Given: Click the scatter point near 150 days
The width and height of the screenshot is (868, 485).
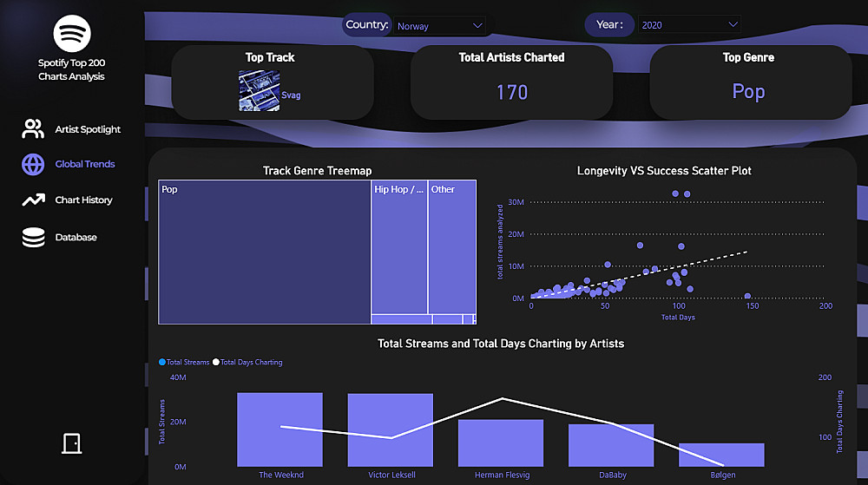Looking at the screenshot, I should [747, 297].
